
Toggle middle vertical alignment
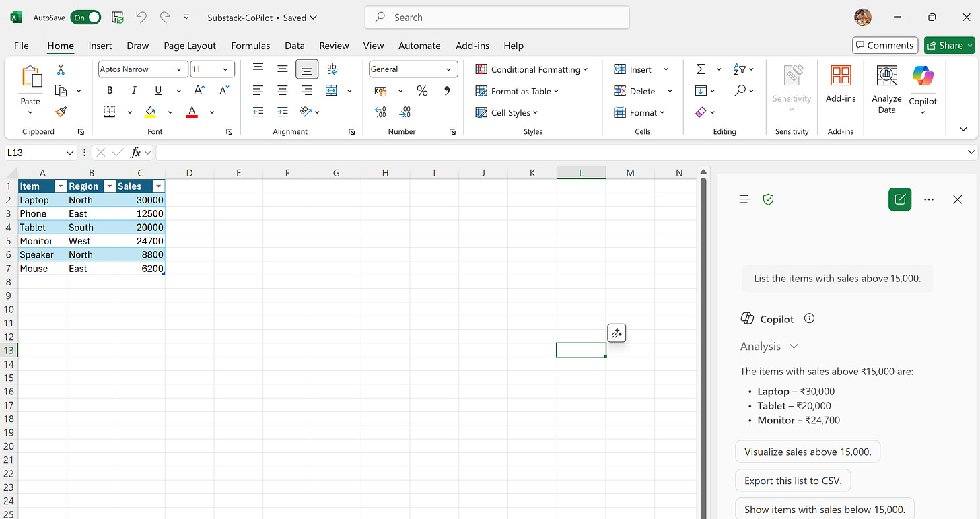(283, 69)
